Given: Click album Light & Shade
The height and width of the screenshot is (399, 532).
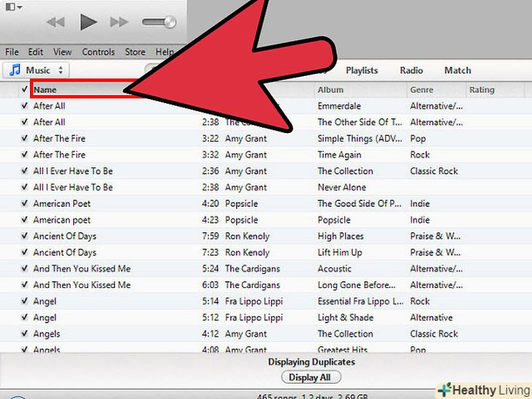Looking at the screenshot, I should pos(346,318).
